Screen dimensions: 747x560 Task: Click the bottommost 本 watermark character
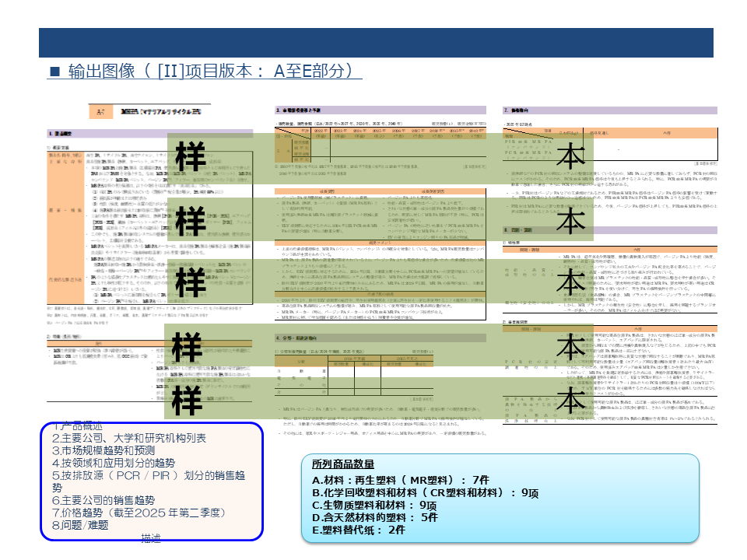coord(572,401)
